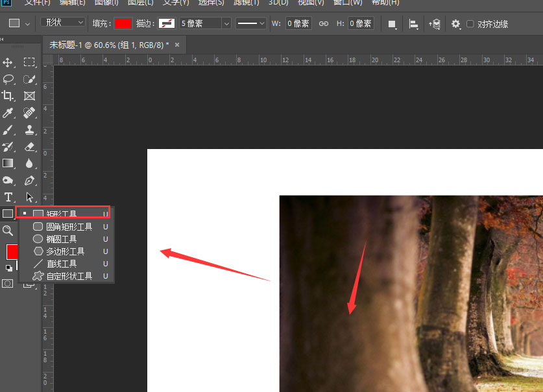Open the 形状 tool mode dropdown
This screenshot has width=543, height=392.
62,22
